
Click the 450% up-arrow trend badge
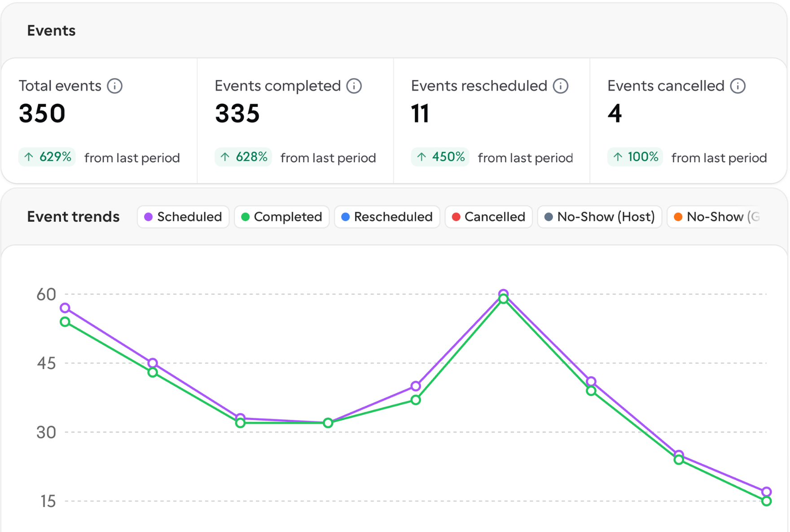[x=440, y=157]
